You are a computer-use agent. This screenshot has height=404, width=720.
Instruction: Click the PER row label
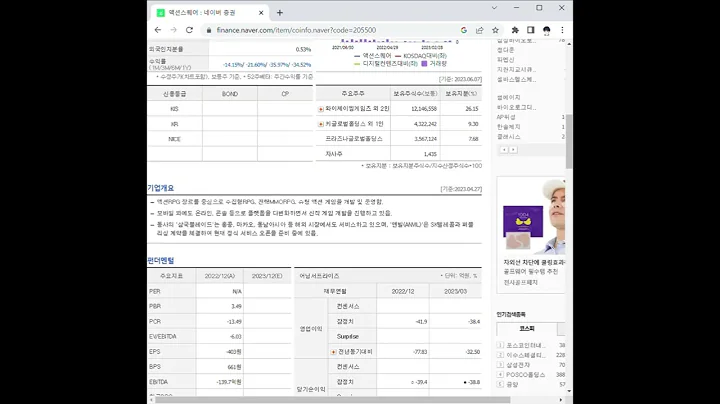[x=155, y=292]
